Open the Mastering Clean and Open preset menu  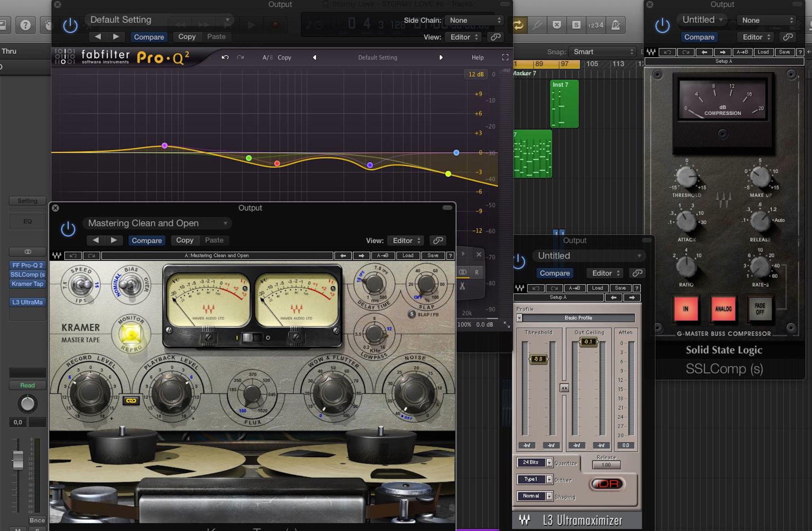[157, 223]
